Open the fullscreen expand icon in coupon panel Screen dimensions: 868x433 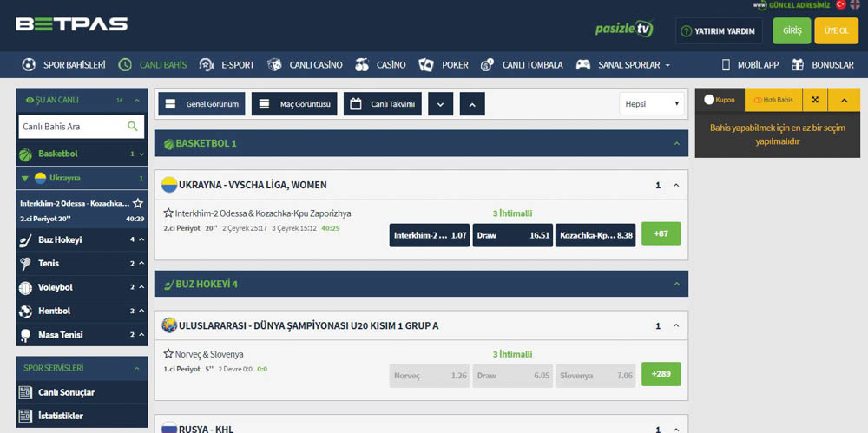[815, 100]
